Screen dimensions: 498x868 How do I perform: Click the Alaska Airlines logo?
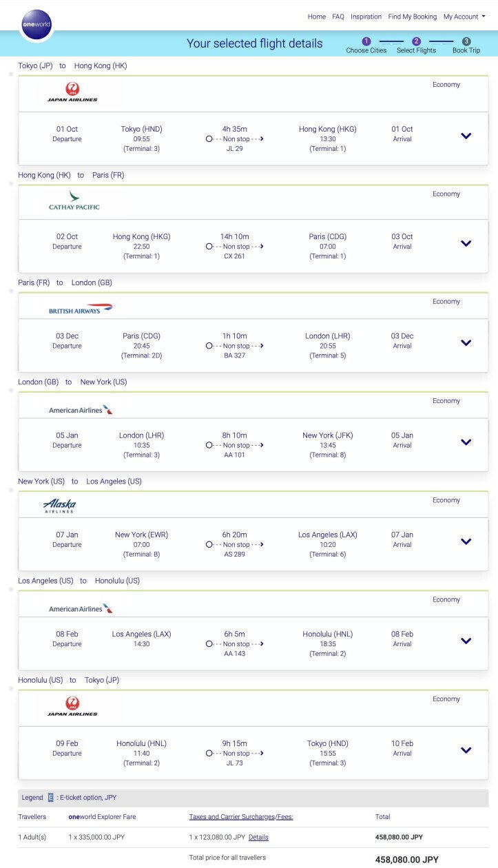click(x=59, y=506)
